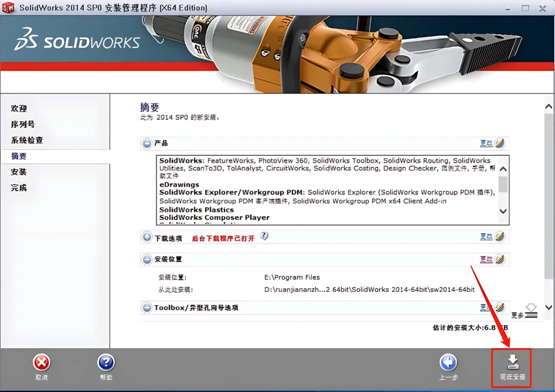This screenshot has height=392, width=555.
Task: Select 欢迎 step in sidebar
Action: point(19,108)
